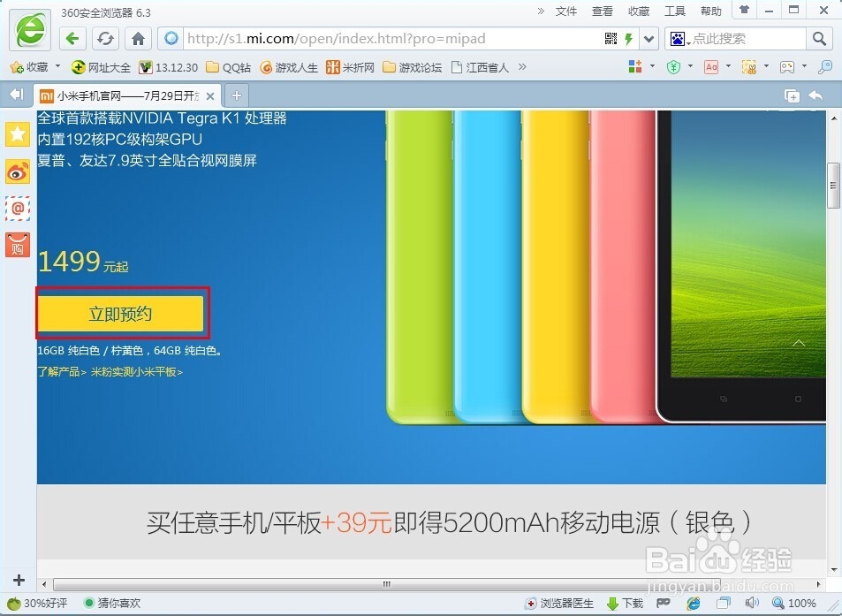This screenshot has height=616, width=842.
Task: Click the up chevron on tablet image
Action: pyautogui.click(x=799, y=343)
